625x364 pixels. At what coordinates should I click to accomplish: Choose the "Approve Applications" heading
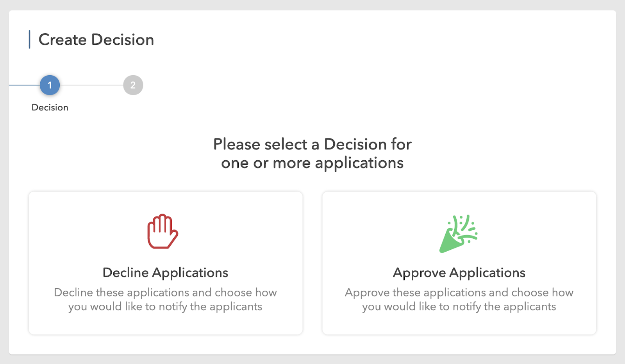pyautogui.click(x=459, y=273)
